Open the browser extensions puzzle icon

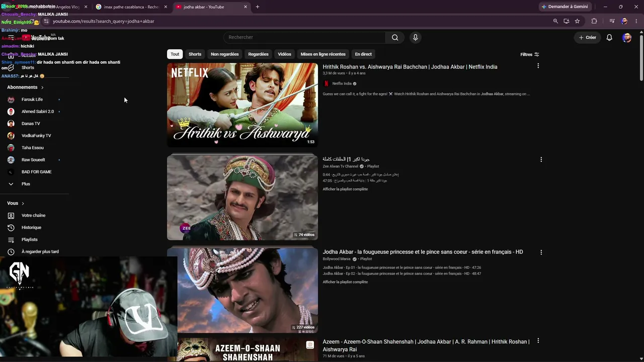[594, 21]
